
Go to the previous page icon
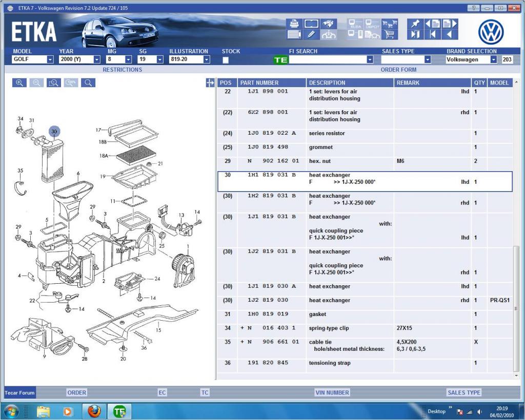[432, 24]
